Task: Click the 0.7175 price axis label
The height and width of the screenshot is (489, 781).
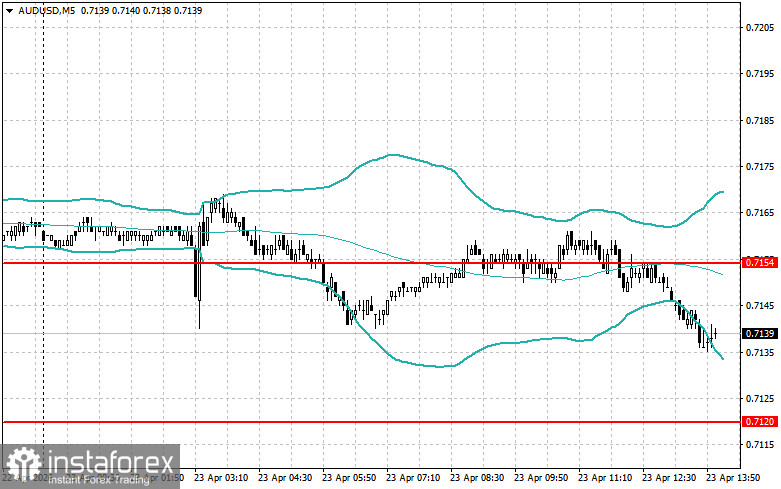Action: [760, 166]
